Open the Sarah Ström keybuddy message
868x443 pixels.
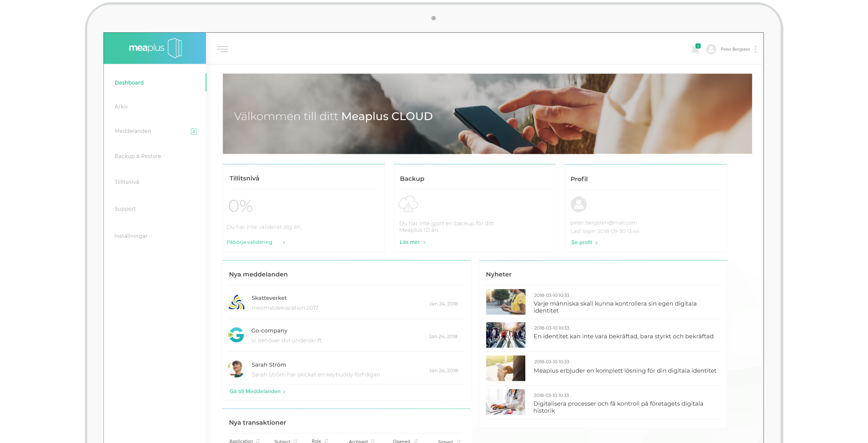[x=346, y=369]
